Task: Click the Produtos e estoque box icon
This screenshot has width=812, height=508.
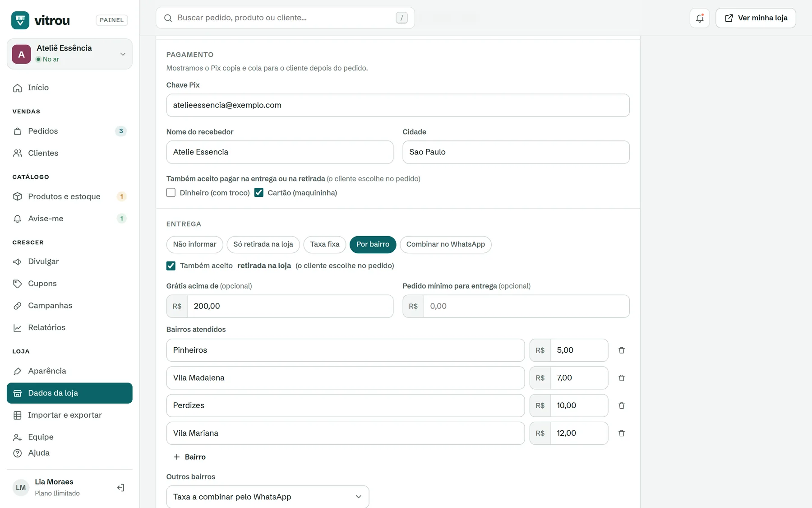Action: 18,196
